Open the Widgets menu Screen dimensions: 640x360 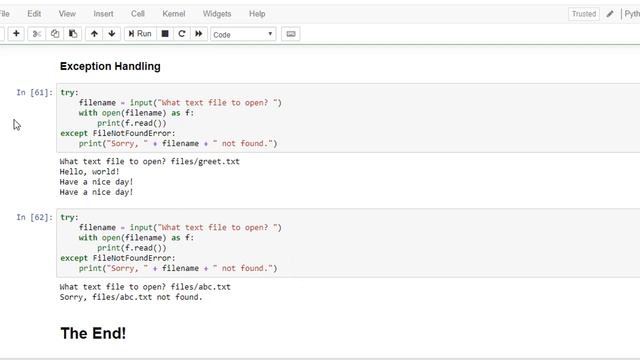tap(217, 14)
